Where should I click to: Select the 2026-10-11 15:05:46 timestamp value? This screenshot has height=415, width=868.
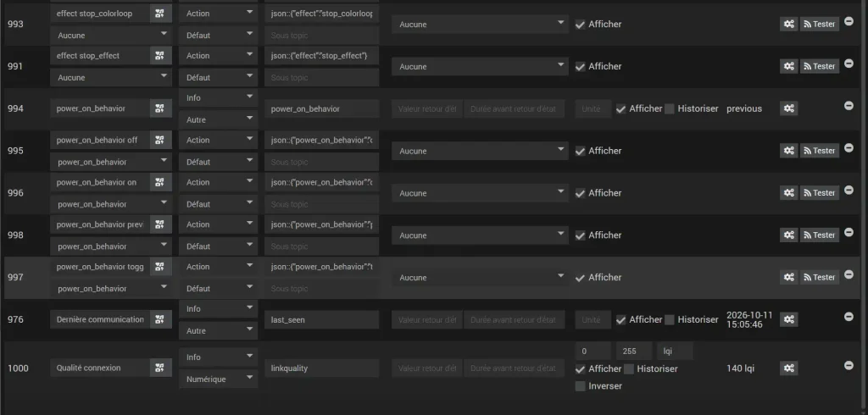point(749,320)
